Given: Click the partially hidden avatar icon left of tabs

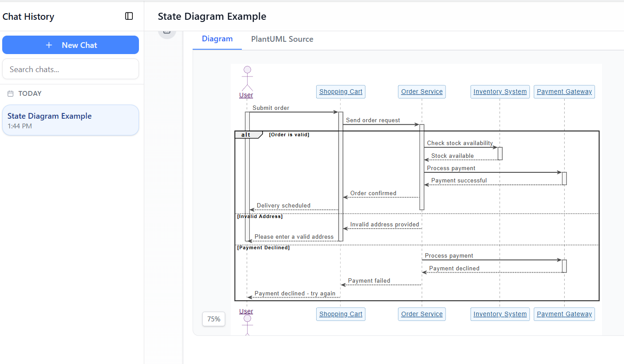Looking at the screenshot, I should click(167, 33).
